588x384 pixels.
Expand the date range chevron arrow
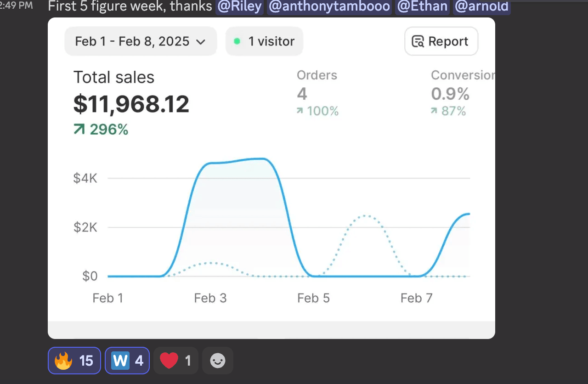(200, 42)
